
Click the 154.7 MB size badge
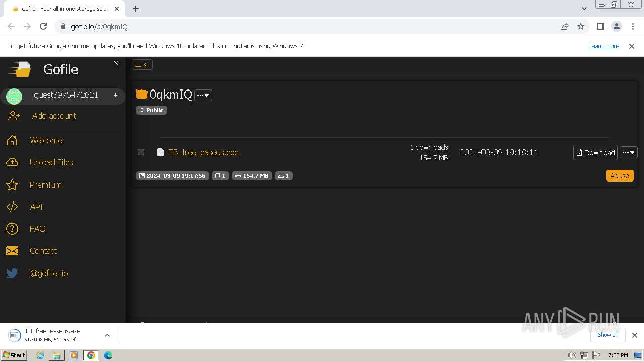pos(252,176)
